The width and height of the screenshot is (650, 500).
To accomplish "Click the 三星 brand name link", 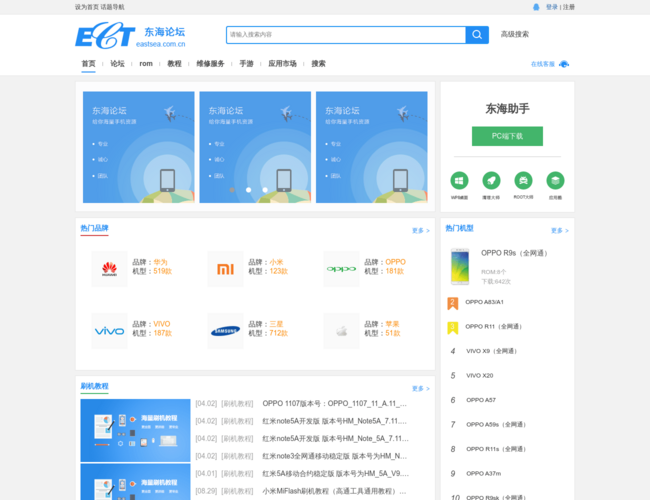I will pos(276,324).
